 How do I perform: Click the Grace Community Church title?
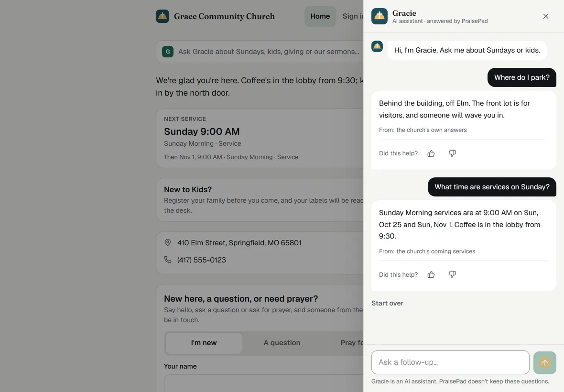coord(225,17)
